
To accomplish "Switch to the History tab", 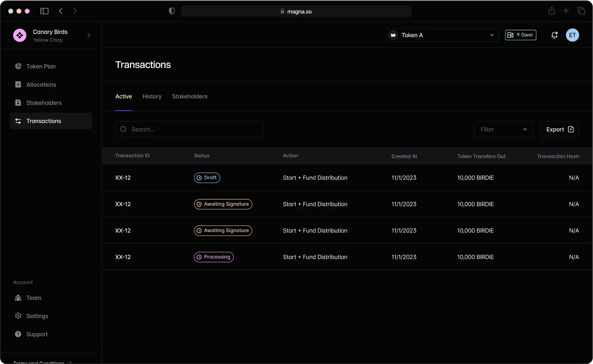I will click(152, 97).
